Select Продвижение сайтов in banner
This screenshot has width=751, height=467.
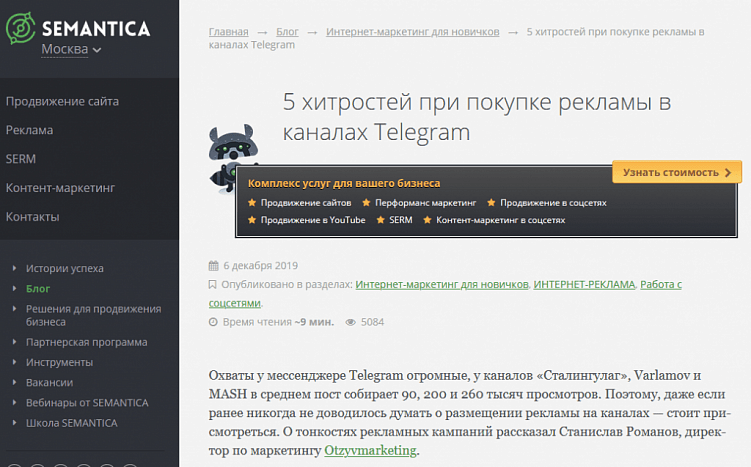[x=306, y=203]
